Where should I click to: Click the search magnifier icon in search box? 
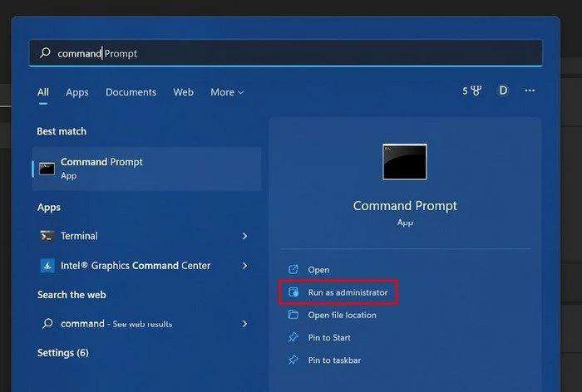tap(45, 53)
